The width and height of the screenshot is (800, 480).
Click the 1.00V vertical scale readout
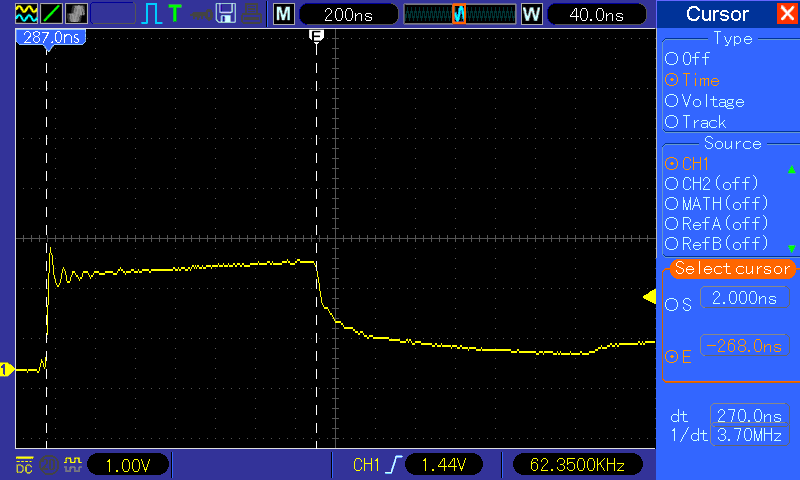tap(127, 464)
